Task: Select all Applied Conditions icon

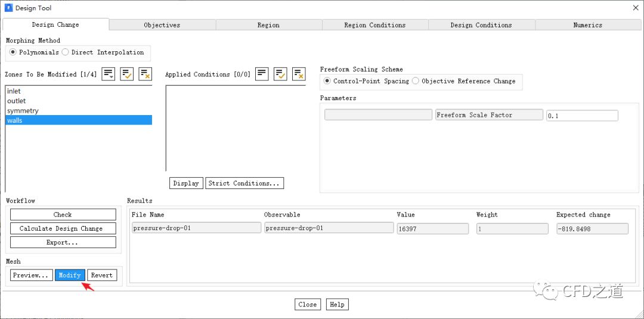Action: [280, 75]
